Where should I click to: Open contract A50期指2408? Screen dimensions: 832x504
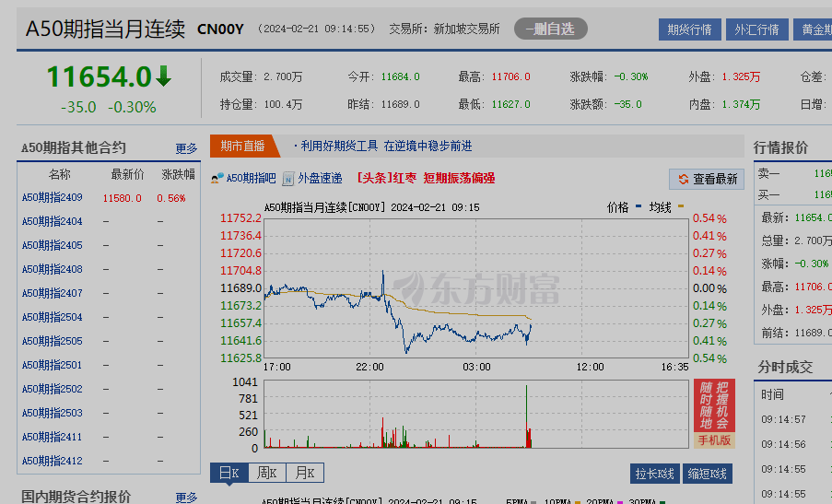(52, 269)
